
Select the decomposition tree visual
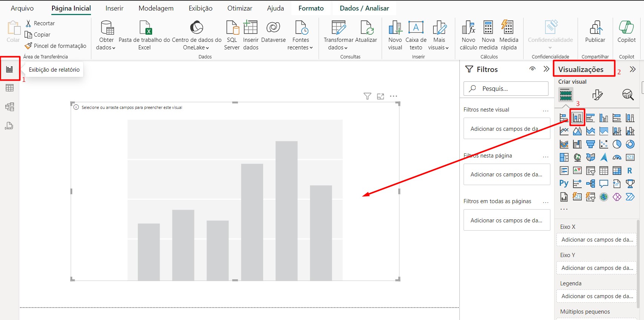pyautogui.click(x=590, y=184)
